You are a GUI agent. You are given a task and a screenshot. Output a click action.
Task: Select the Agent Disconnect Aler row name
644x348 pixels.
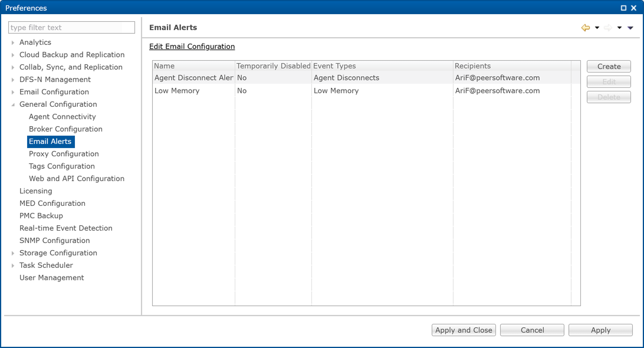pos(194,78)
